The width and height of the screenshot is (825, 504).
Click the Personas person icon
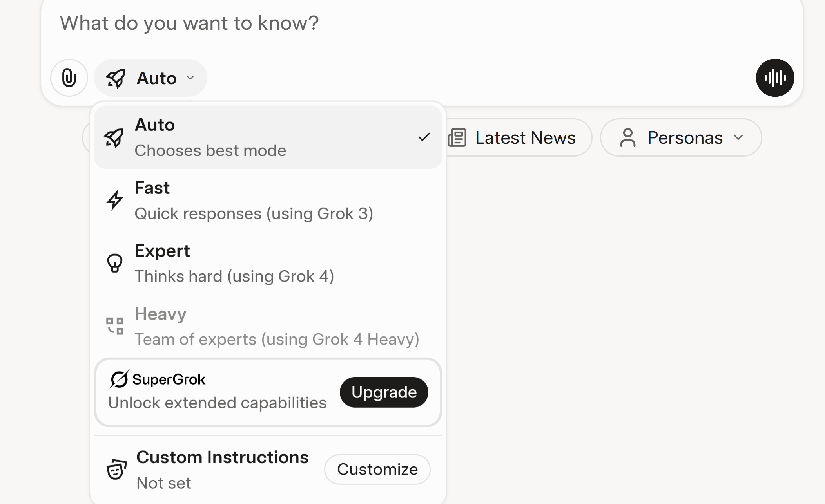click(628, 138)
